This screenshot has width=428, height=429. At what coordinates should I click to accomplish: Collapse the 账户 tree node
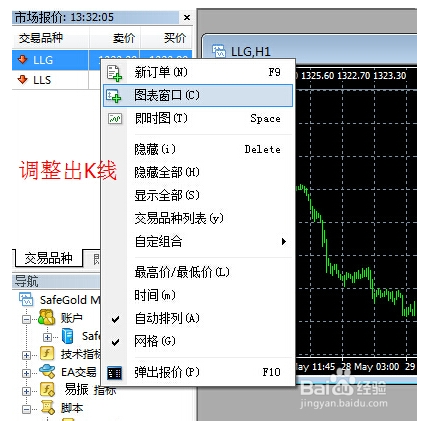tap(26, 319)
